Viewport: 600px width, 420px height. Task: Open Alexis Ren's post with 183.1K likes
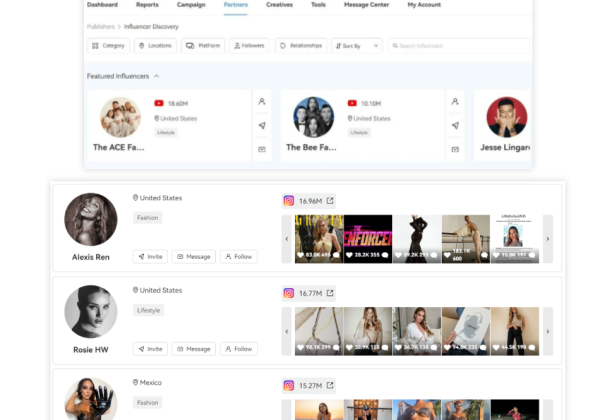(466, 239)
